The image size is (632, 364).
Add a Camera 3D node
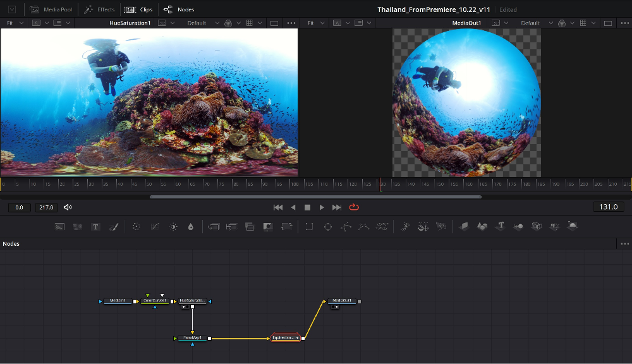click(x=537, y=226)
